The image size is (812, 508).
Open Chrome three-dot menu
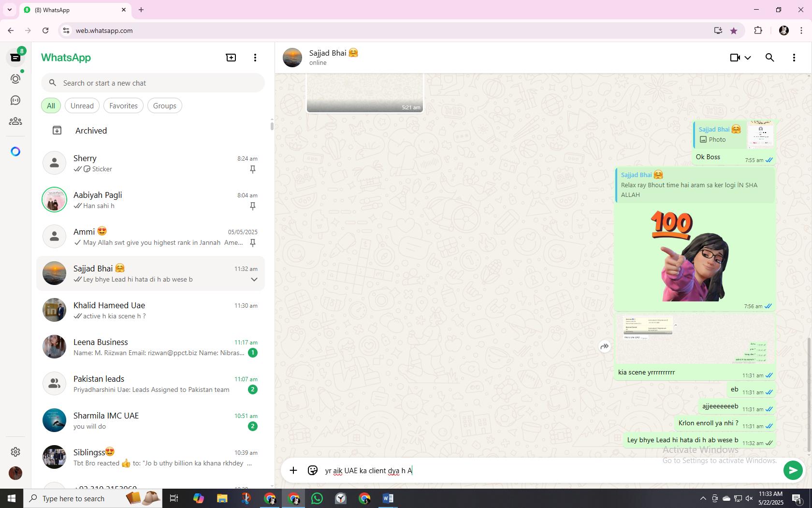[x=801, y=30]
